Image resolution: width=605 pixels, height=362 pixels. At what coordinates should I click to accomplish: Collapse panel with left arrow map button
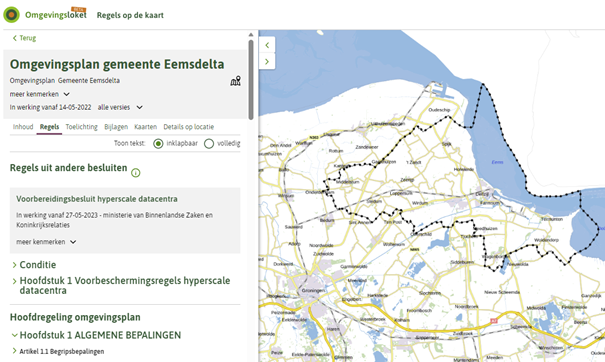[x=267, y=45]
